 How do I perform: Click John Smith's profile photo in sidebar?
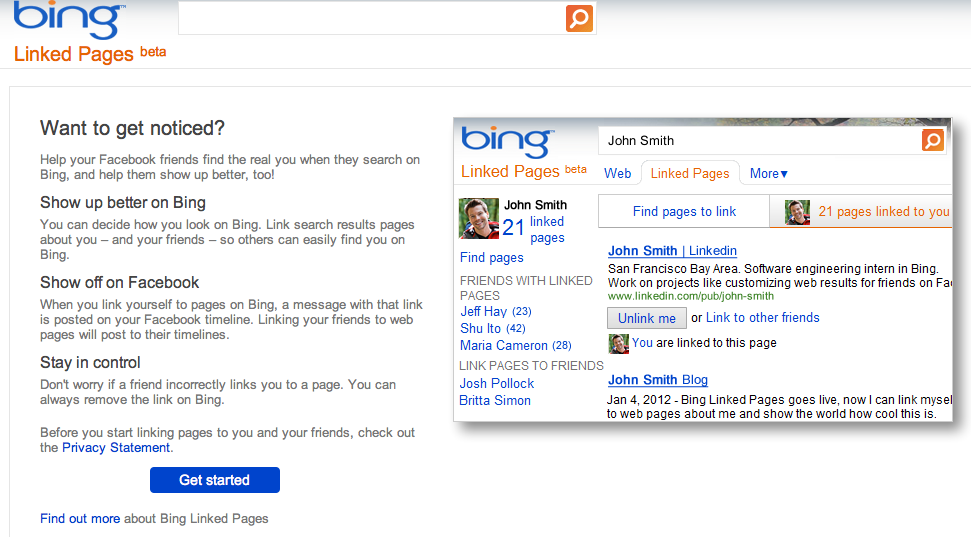click(478, 218)
